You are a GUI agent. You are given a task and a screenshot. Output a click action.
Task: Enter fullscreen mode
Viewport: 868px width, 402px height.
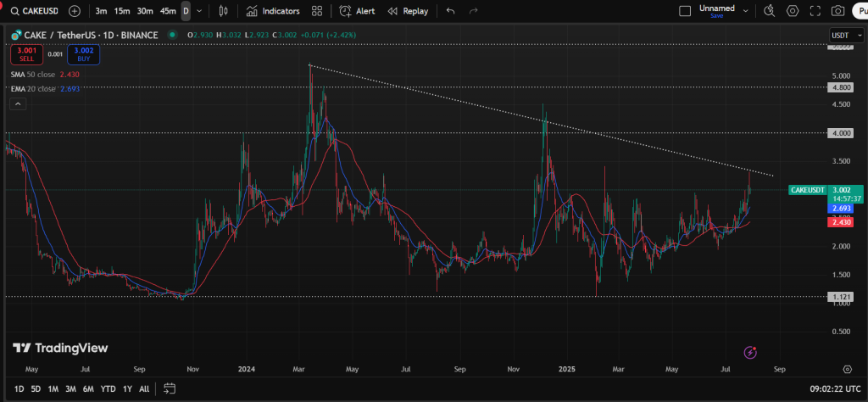[x=815, y=11]
